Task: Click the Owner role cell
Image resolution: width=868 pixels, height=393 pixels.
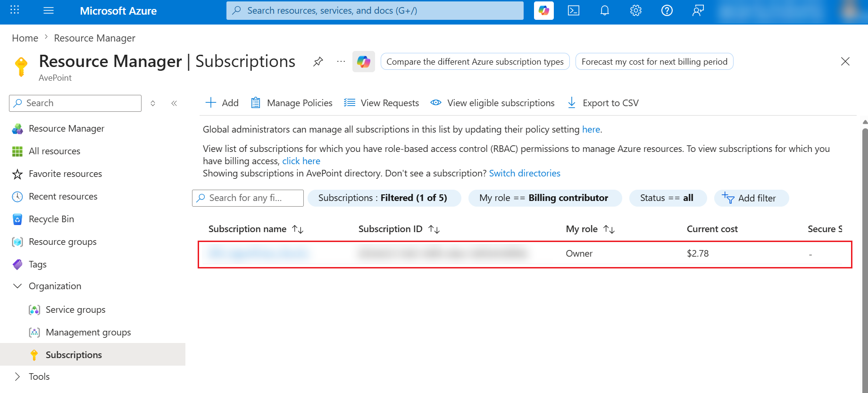Action: [x=579, y=253]
